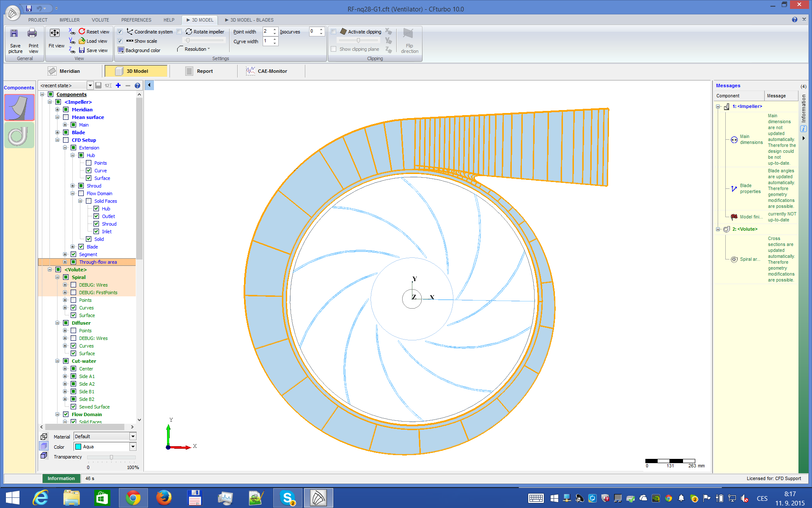Select the Volute component icon in sidebar
The width and height of the screenshot is (812, 508).
pyautogui.click(x=19, y=135)
